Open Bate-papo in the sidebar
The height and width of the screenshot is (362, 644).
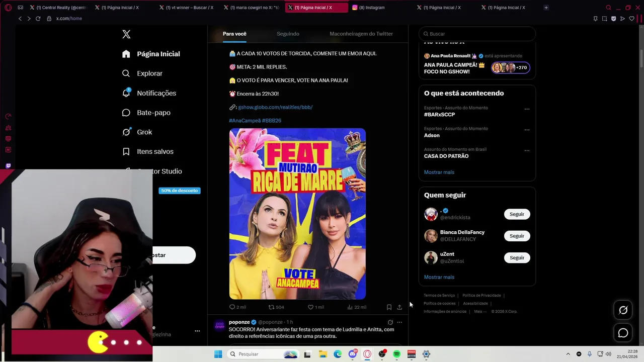146,113
